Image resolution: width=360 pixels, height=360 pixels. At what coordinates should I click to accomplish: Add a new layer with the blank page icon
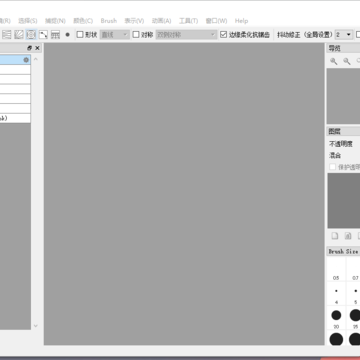coord(335,236)
